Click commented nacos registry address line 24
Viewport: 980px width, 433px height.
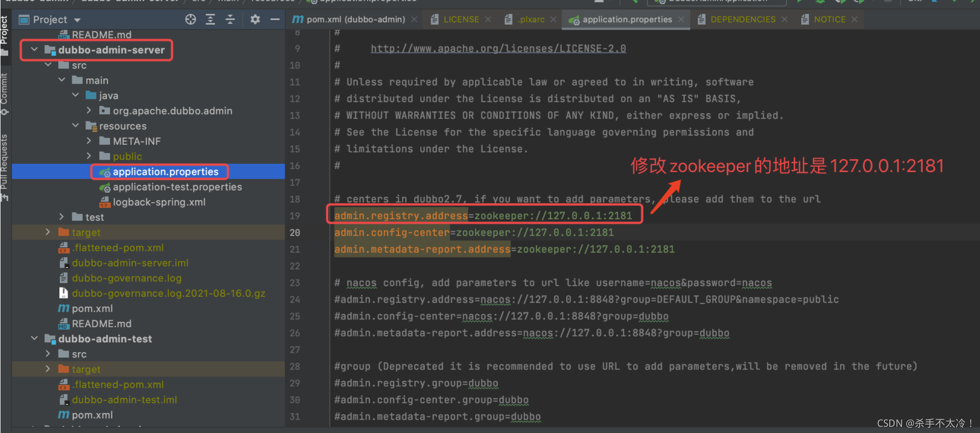[587, 299]
